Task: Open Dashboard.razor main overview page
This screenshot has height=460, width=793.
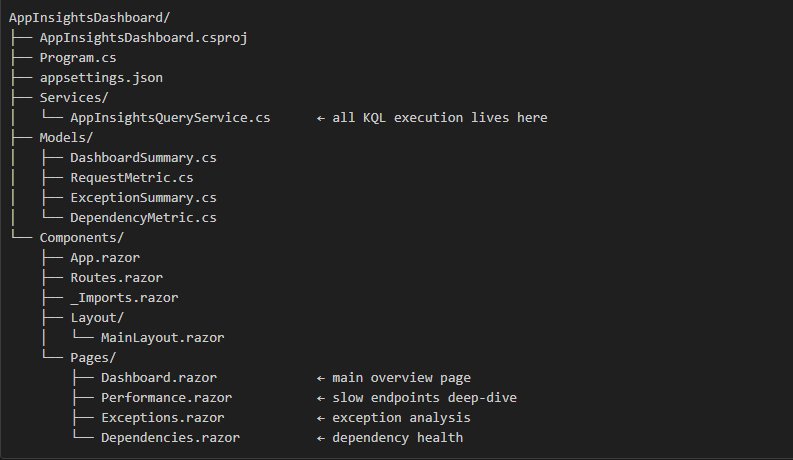Action: pyautogui.click(x=158, y=377)
